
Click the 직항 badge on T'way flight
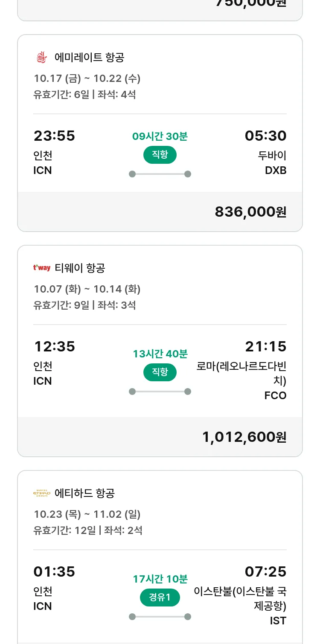click(160, 372)
